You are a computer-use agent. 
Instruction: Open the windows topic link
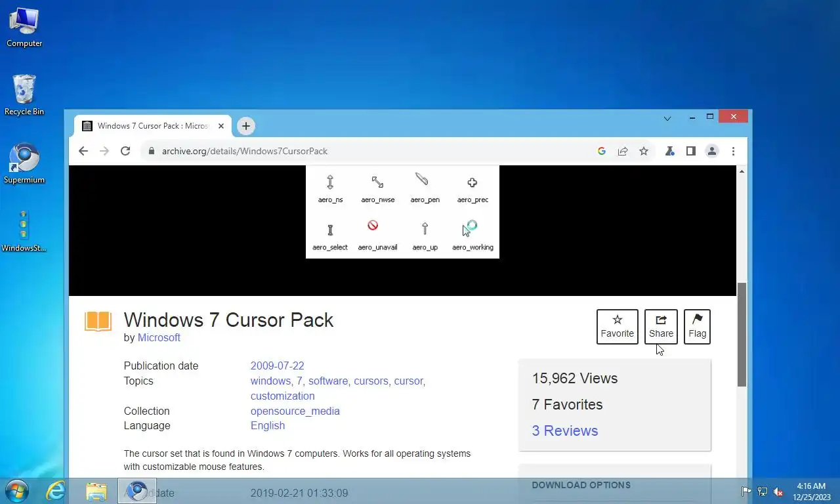click(272, 381)
